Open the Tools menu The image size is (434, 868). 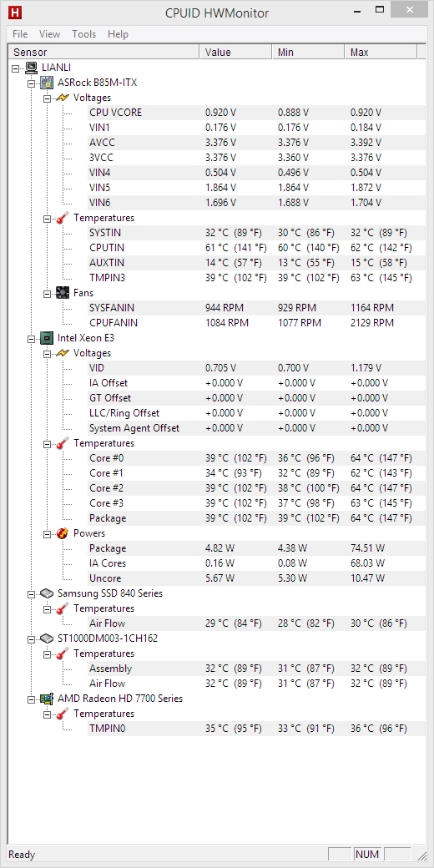click(83, 34)
